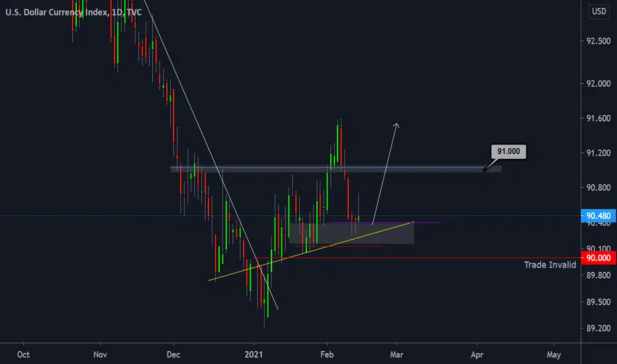Click the Oct label on time axis
This screenshot has height=364, width=617.
point(23,355)
